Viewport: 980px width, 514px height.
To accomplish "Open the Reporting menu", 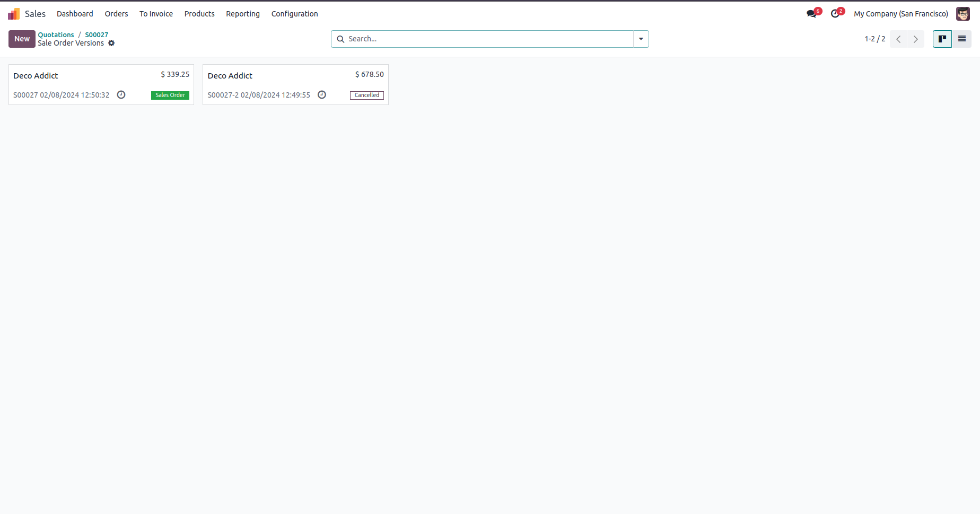I will coord(243,14).
